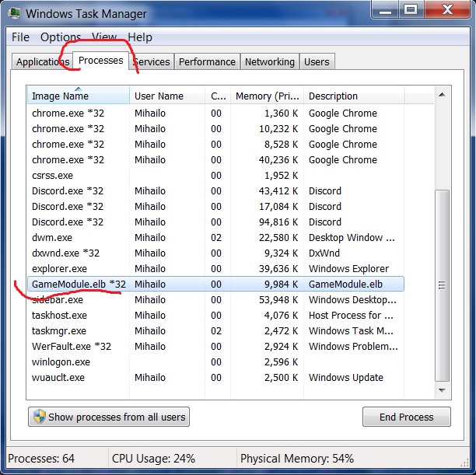Select Discord.exe row with 17,084 K memory

coord(215,206)
